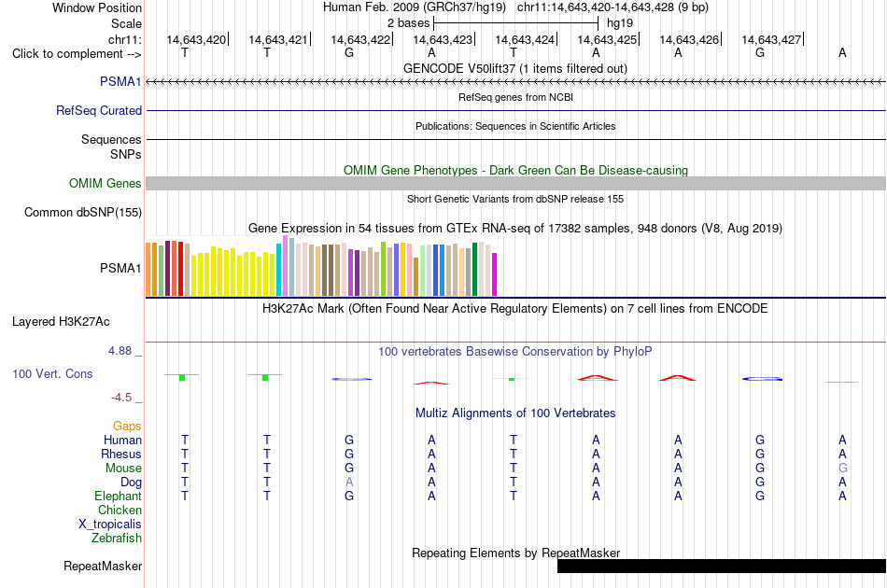Click the chr11:14,643,420-14,643,428 (9 bp) range text
The height and width of the screenshot is (588, 887).
[612, 7]
